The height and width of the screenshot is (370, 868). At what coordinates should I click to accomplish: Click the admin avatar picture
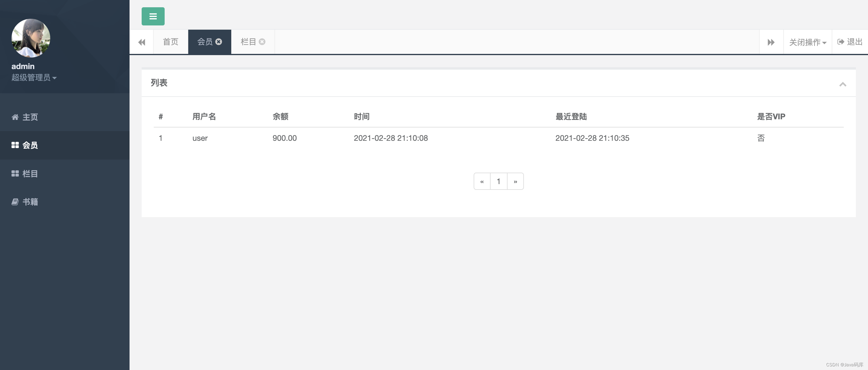[31, 38]
